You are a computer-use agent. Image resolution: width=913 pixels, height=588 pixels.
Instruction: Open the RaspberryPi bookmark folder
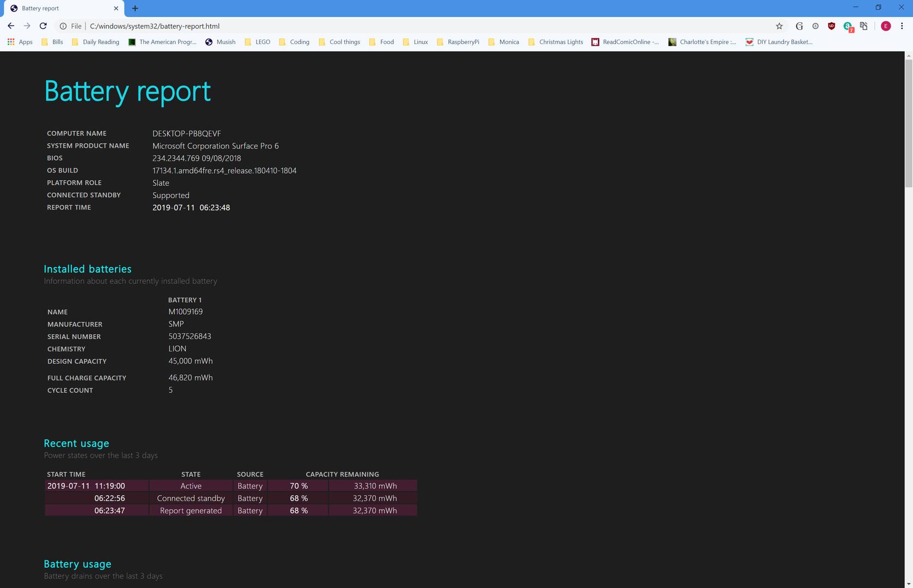[x=458, y=42]
